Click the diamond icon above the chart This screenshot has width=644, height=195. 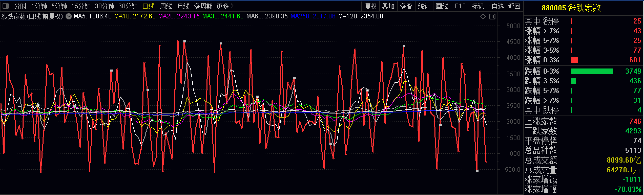coord(483,17)
